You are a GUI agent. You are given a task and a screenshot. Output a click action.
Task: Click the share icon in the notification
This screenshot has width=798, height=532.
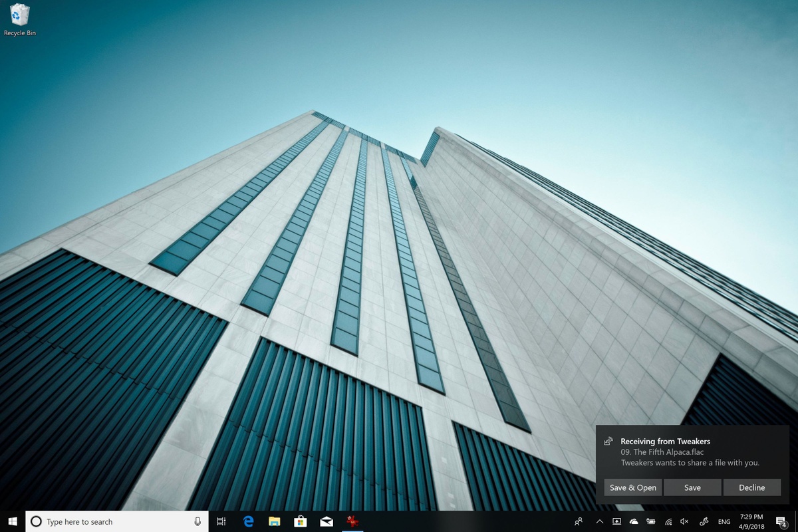click(x=608, y=441)
